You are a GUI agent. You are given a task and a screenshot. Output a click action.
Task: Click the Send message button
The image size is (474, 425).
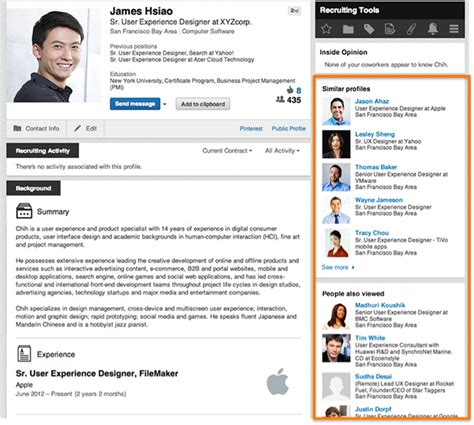pyautogui.click(x=135, y=104)
